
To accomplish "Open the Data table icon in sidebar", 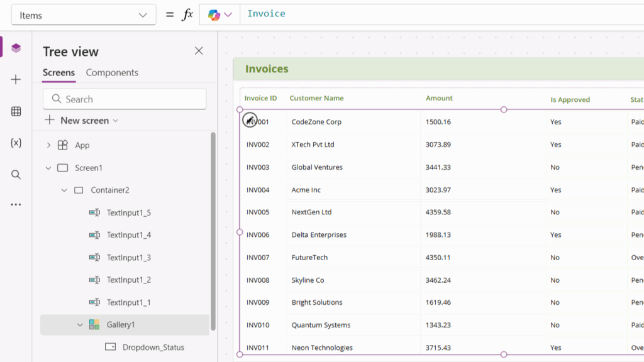I will point(16,111).
